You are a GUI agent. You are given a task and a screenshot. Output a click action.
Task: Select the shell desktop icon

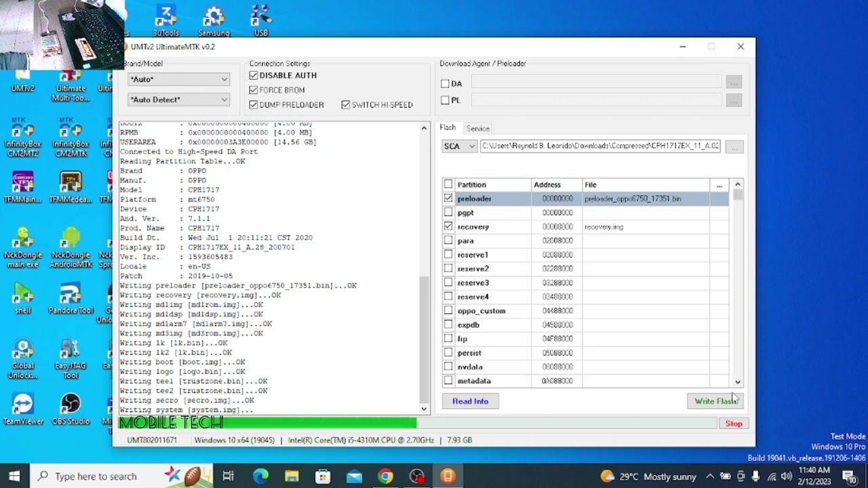[x=22, y=299]
